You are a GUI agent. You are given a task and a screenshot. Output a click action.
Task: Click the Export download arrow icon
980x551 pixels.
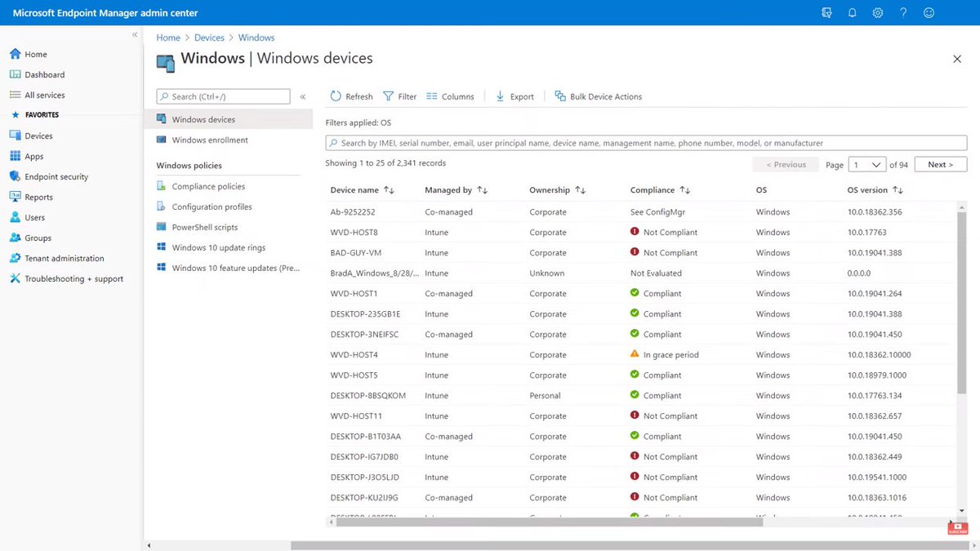tap(501, 96)
